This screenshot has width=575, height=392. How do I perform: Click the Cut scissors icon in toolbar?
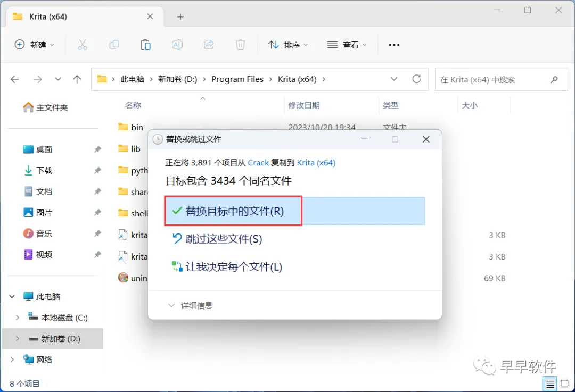click(x=83, y=45)
